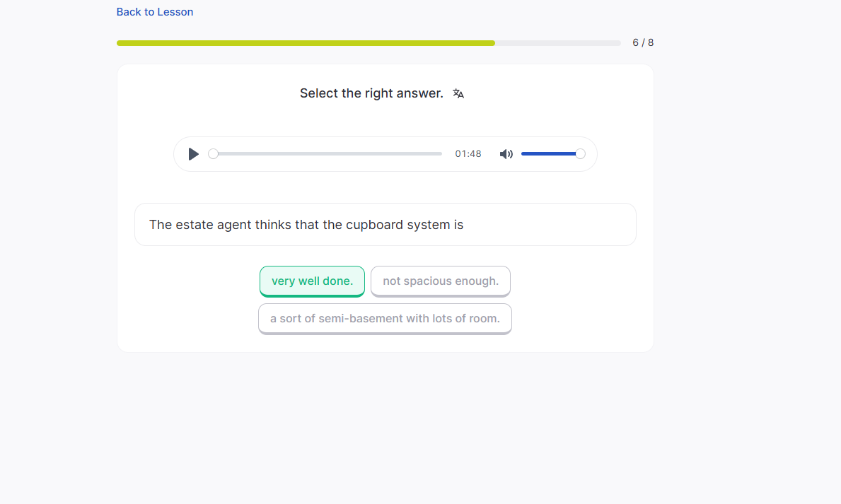The height and width of the screenshot is (504, 841).
Task: Click the volume slider handle
Action: point(580,154)
